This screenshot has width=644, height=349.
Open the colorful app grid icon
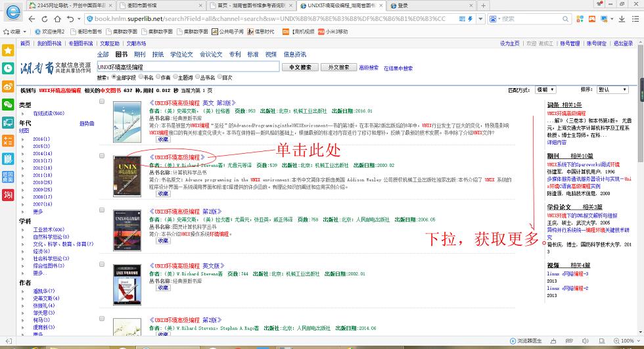click(x=580, y=19)
